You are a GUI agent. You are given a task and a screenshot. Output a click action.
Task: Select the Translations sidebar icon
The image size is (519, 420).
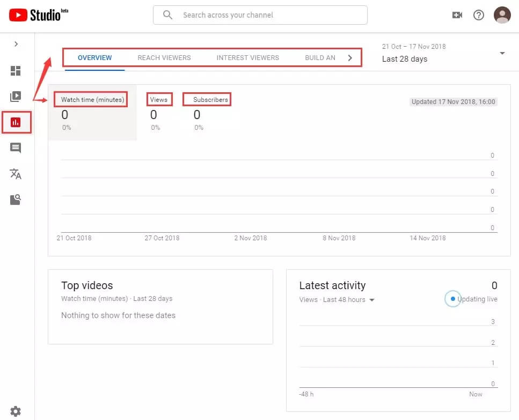(16, 174)
